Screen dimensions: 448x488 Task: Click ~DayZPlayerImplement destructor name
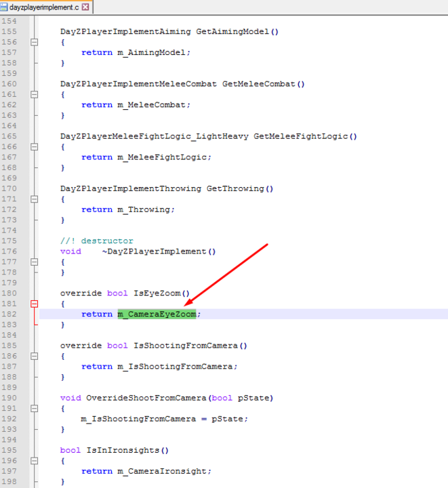[x=154, y=251]
